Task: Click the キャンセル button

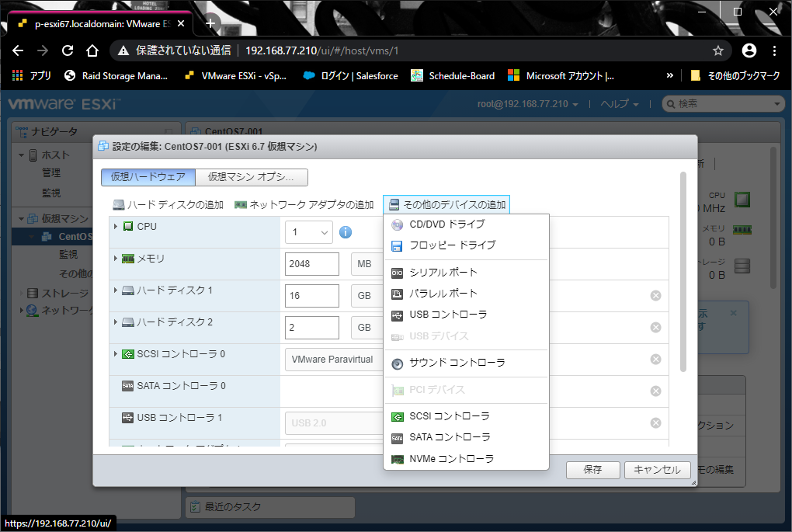Action: click(x=657, y=470)
